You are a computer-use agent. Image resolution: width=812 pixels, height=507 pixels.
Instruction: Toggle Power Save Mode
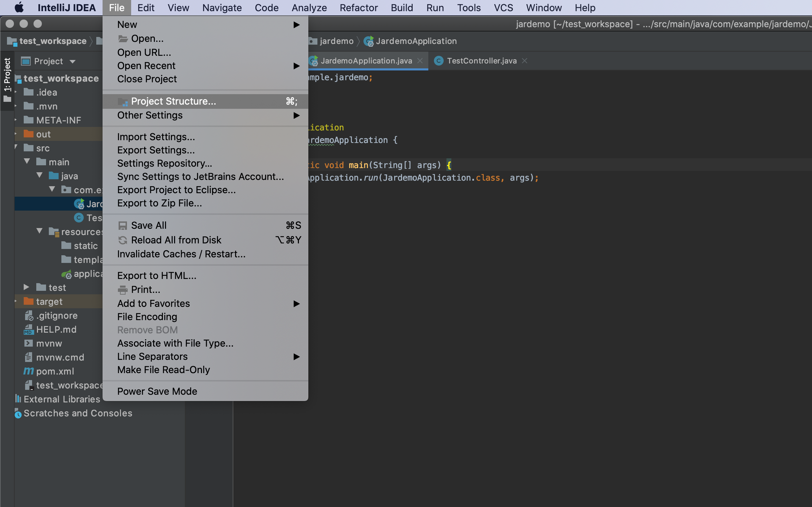pos(205,392)
